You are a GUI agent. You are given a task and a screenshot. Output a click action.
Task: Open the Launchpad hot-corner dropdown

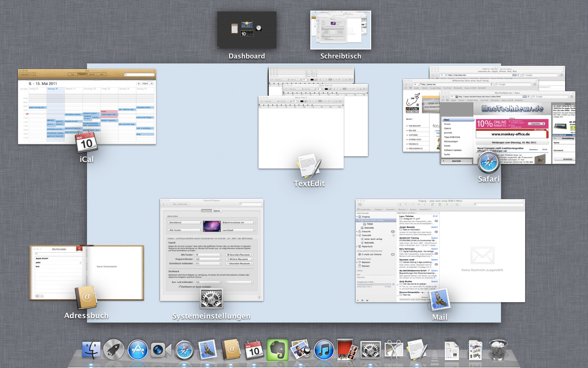[238, 230]
